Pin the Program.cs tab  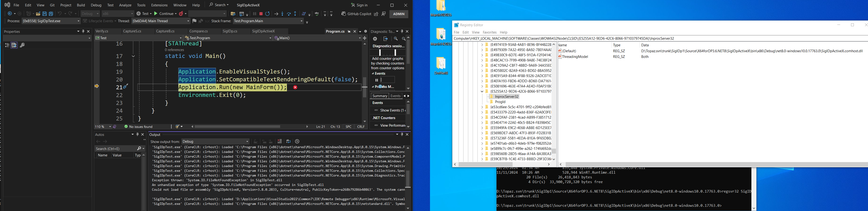point(349,31)
